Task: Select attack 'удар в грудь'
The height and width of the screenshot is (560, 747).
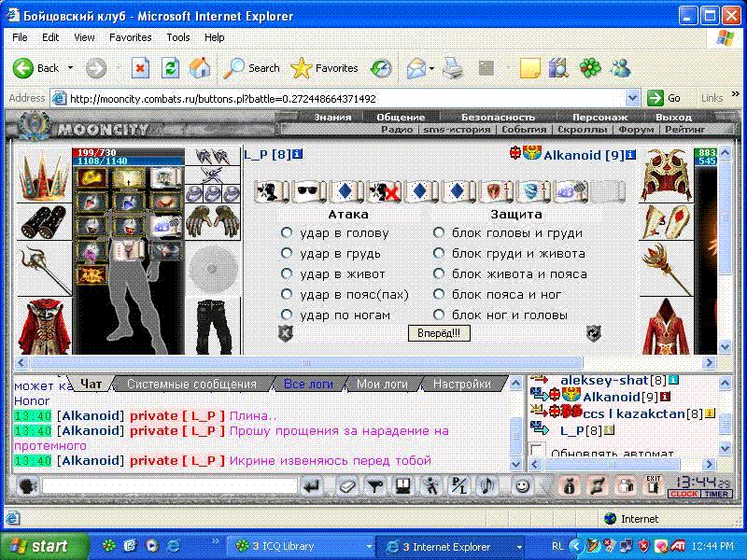Action: [287, 253]
